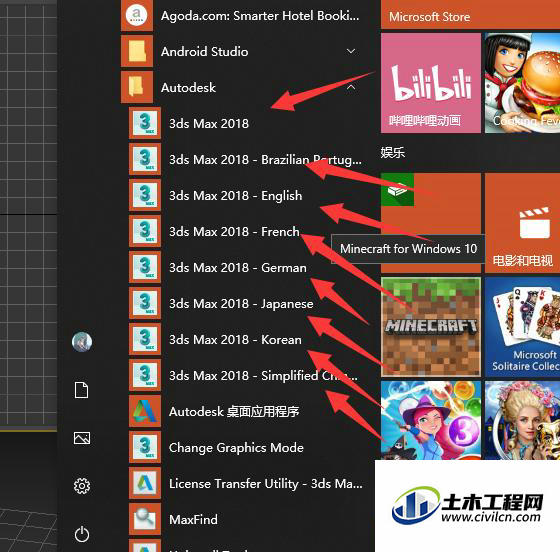Viewport: 560px width, 552px height.
Task: Select the Autodesk 桌面应用程序 label
Action: (234, 412)
